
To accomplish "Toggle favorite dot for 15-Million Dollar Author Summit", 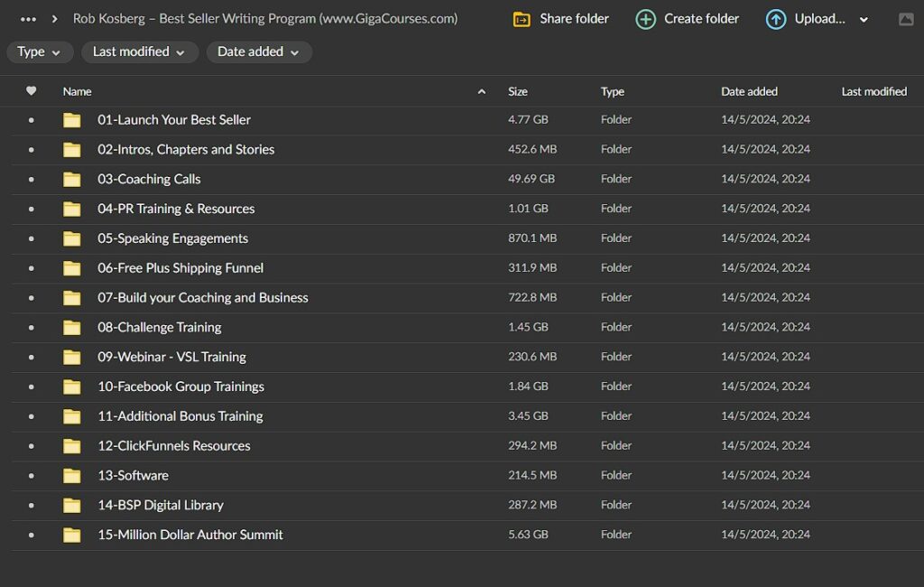I will [x=32, y=535].
